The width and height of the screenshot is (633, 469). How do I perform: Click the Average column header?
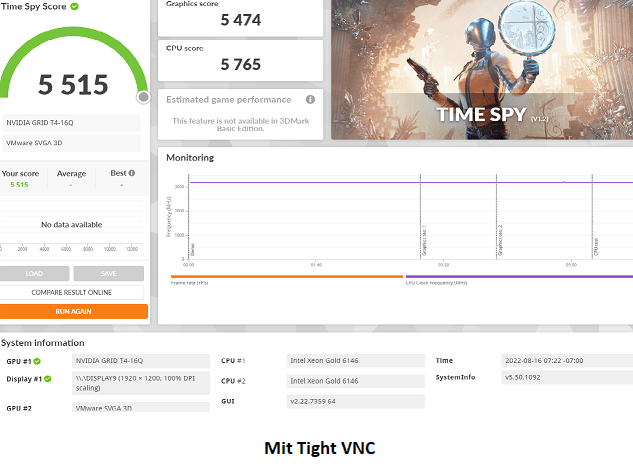(71, 174)
